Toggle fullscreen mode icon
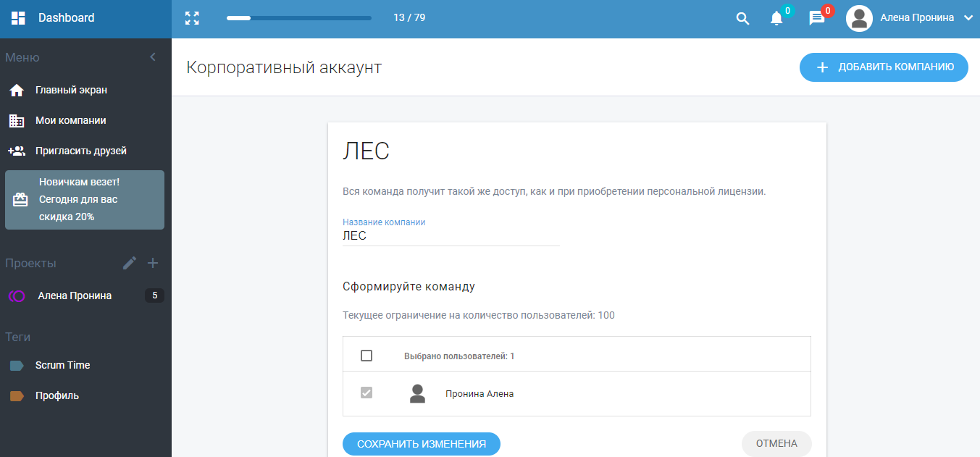 click(x=192, y=18)
